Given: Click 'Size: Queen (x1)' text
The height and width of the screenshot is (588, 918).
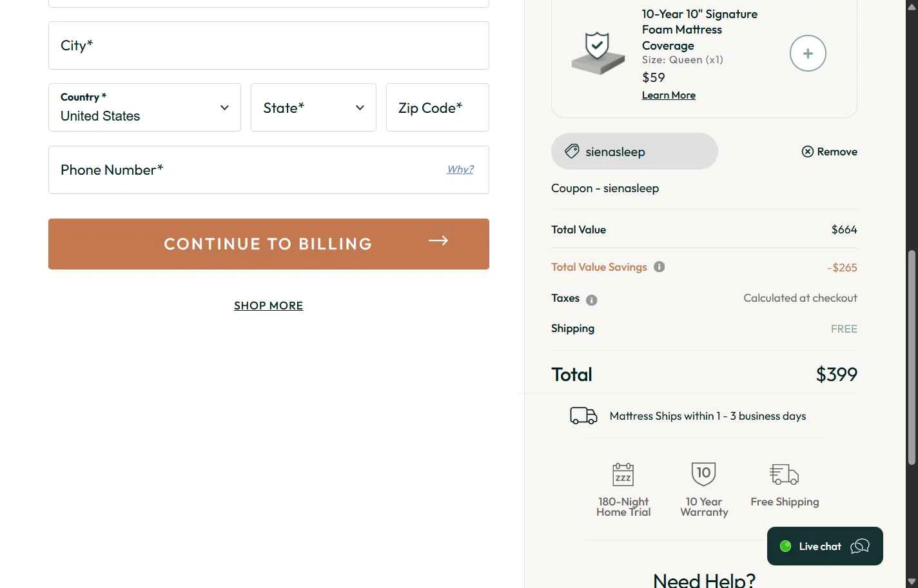Looking at the screenshot, I should coord(682,60).
